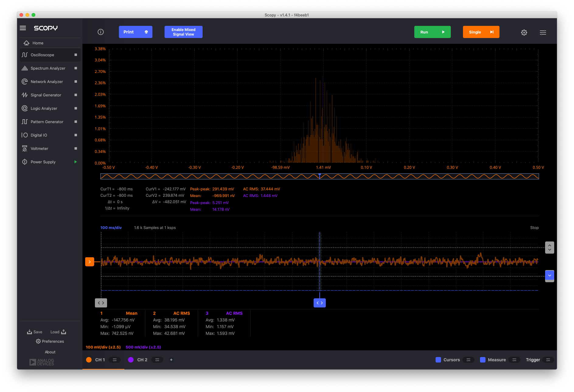Screen dimensions: 574x392
Task: Add a new channel with plus button
Action: [x=171, y=360]
